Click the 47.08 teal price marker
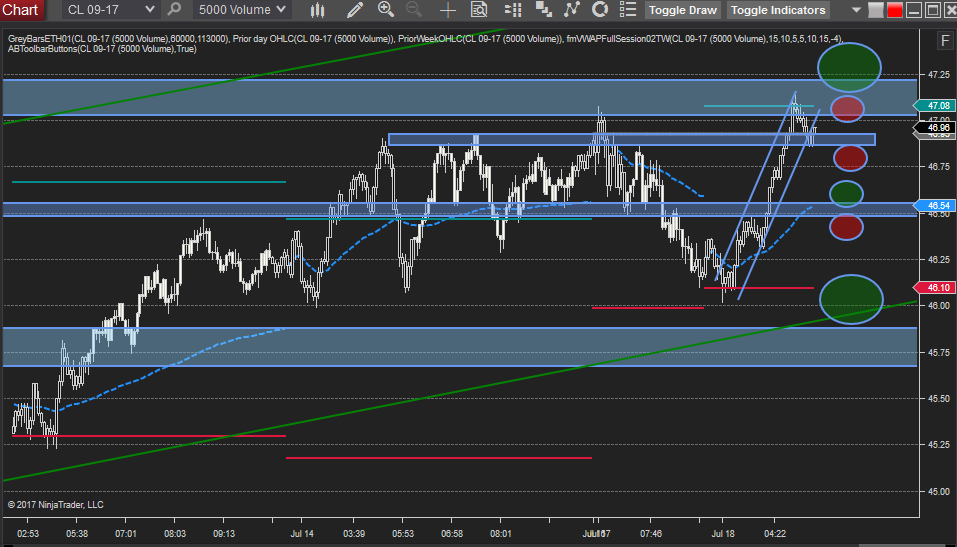Screen dimensions: 957x547 [937, 106]
